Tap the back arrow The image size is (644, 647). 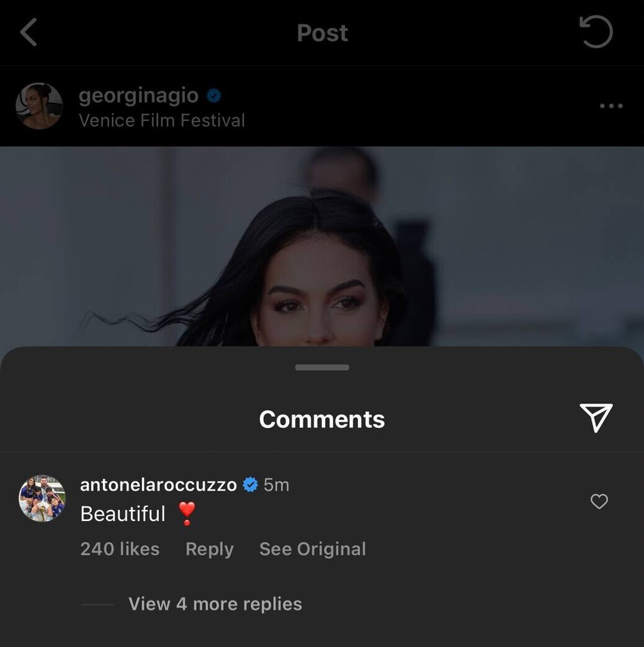click(x=29, y=32)
